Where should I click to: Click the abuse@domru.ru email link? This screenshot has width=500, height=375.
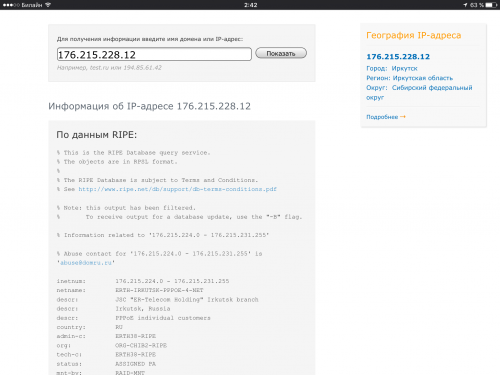pyautogui.click(x=86, y=263)
